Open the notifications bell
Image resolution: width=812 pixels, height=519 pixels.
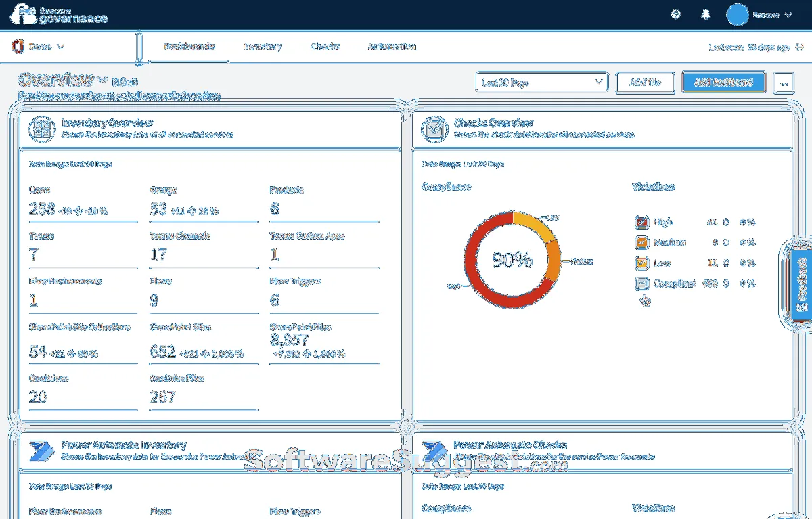[706, 15]
